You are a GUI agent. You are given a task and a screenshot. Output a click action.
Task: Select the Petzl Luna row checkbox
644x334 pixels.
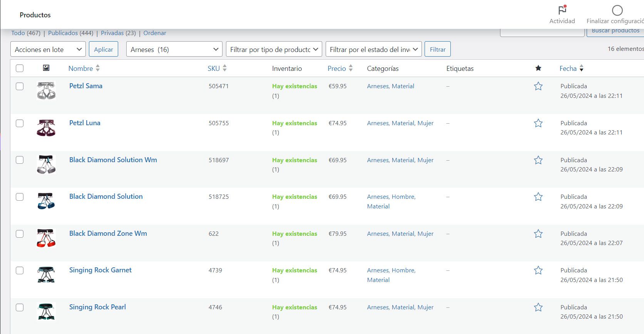[x=20, y=123]
